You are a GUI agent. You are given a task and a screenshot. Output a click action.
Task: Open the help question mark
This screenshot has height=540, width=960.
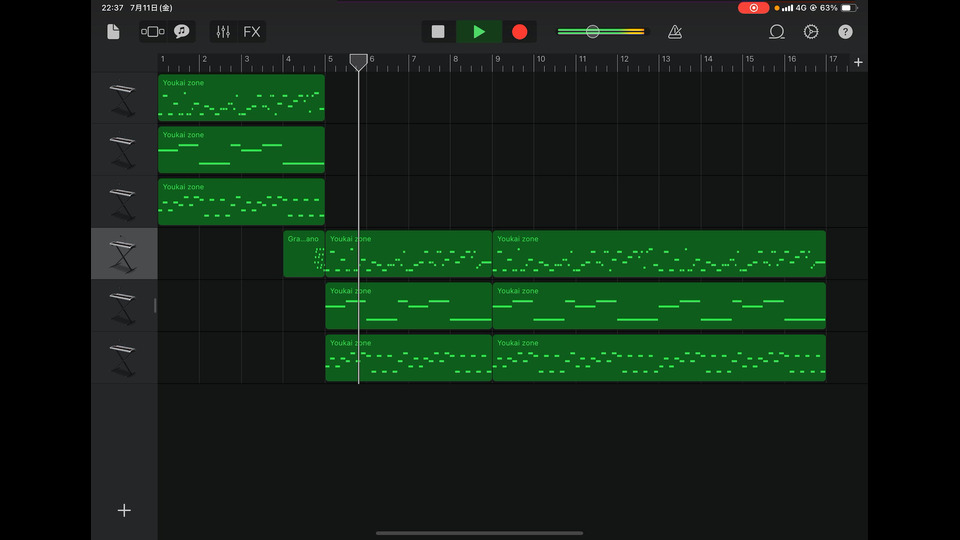tap(845, 32)
